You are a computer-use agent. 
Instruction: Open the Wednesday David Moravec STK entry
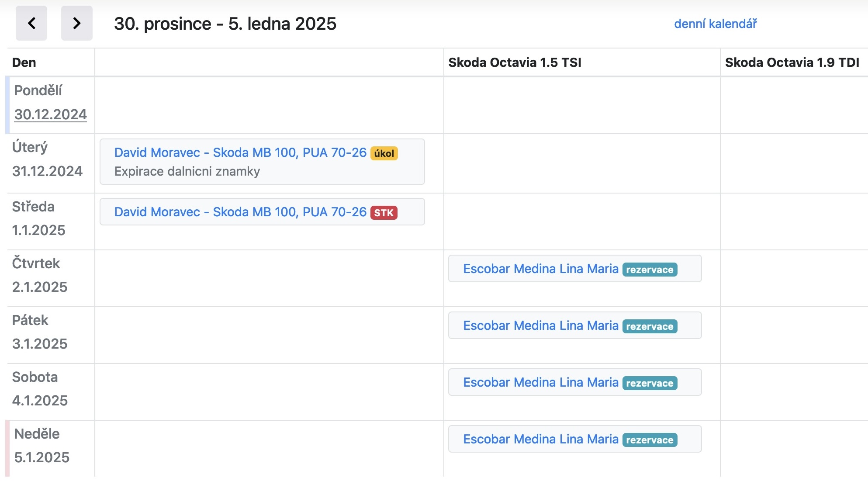point(240,212)
